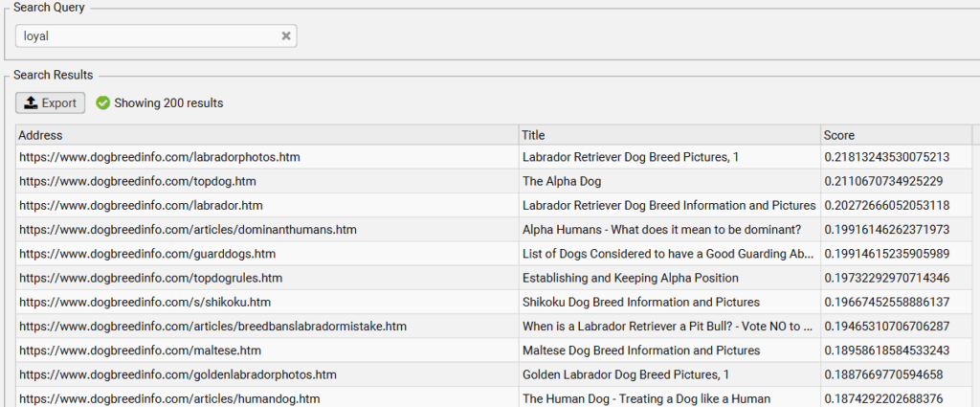Image resolution: width=980 pixels, height=407 pixels.
Task: Sort by the Address column header
Action: [x=268, y=135]
